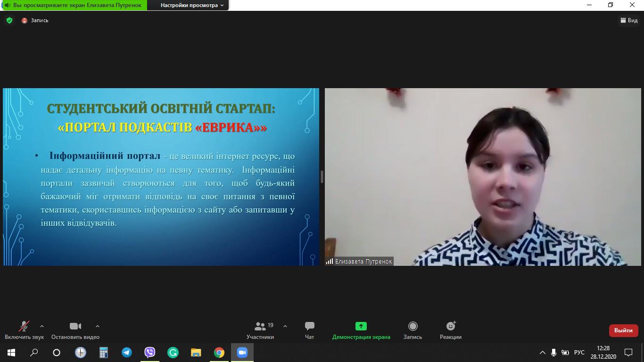Open Grammarly from taskbar
The image size is (644, 362).
[173, 352]
